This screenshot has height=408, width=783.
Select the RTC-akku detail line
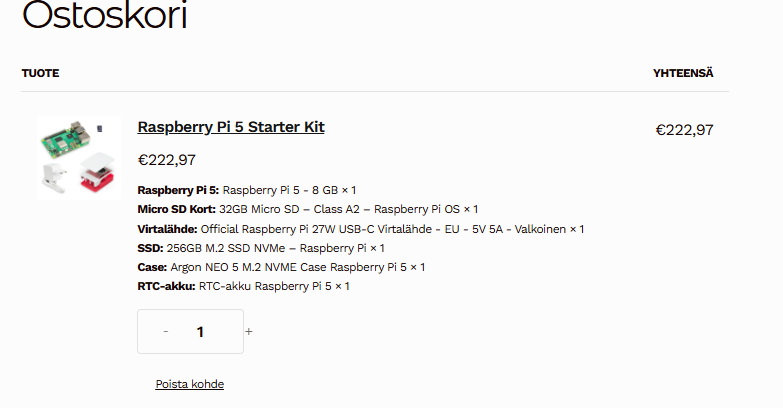(x=243, y=286)
